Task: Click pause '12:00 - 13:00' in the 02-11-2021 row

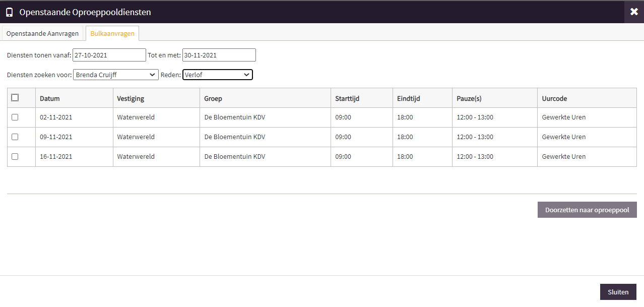Action: click(475, 117)
